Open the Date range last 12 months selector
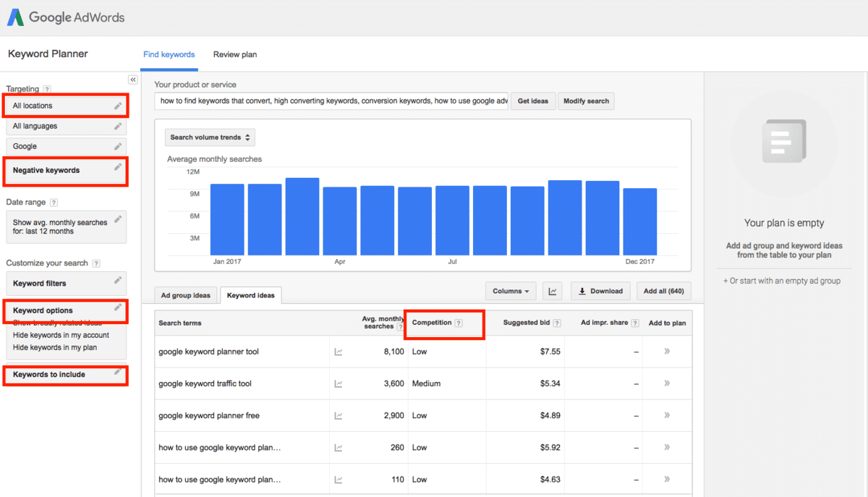The height and width of the screenshot is (497, 868). click(66, 227)
